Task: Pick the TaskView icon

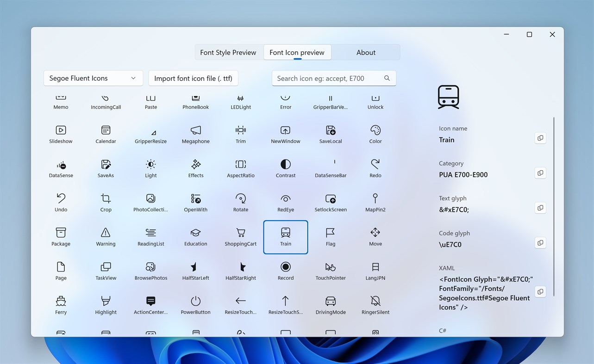Action: (106, 271)
